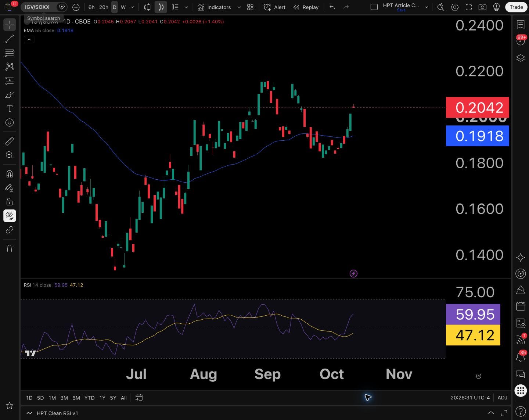
Task: Select the bars chart style
Action: click(147, 7)
